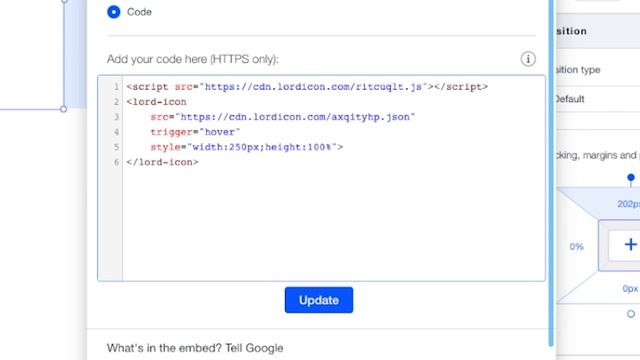Click the canvas element corner resize handle

click(x=63, y=109)
